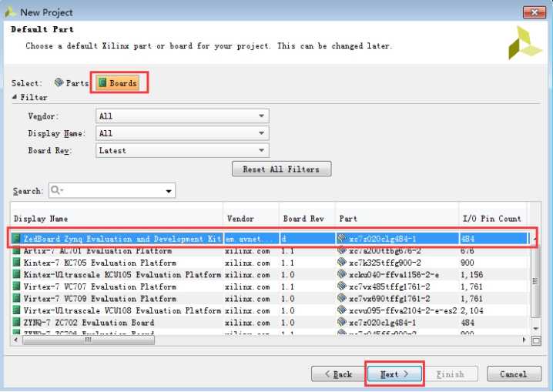This screenshot has height=392, width=553.
Task: Click part chip icon beside xc7vx485tffg1761-2
Action: click(342, 286)
